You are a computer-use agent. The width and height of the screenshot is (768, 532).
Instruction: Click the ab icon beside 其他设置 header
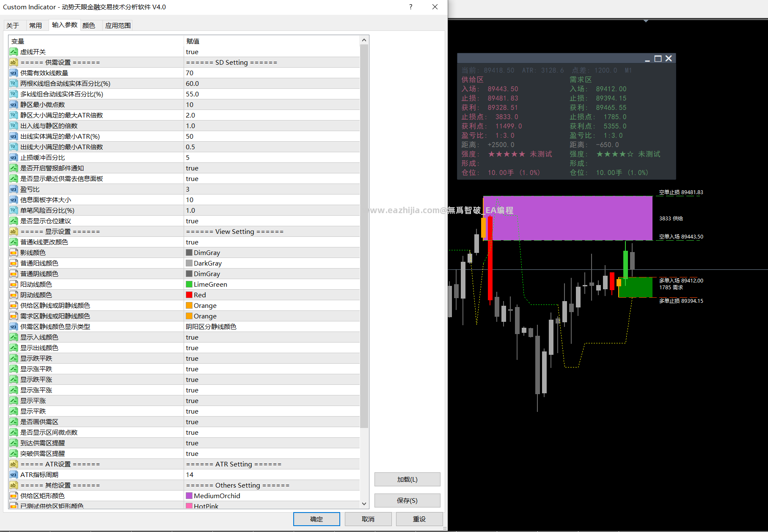(14, 485)
